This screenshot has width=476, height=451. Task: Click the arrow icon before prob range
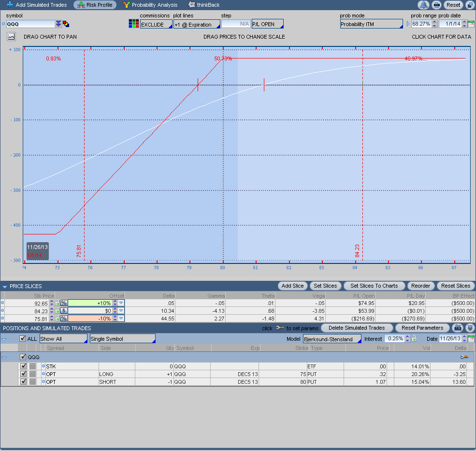[408, 24]
